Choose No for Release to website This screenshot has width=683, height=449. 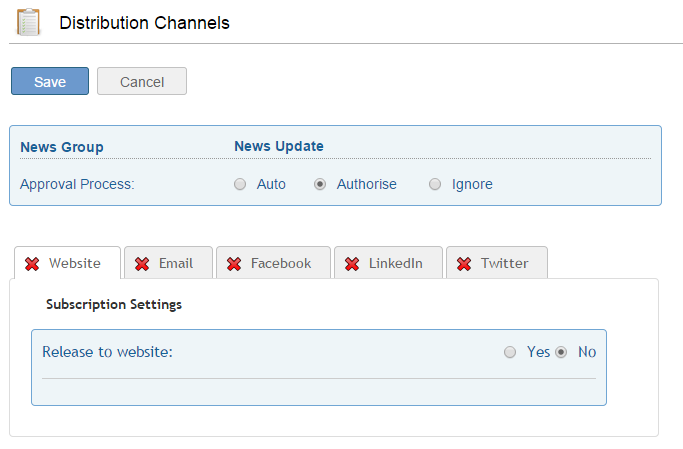561,352
